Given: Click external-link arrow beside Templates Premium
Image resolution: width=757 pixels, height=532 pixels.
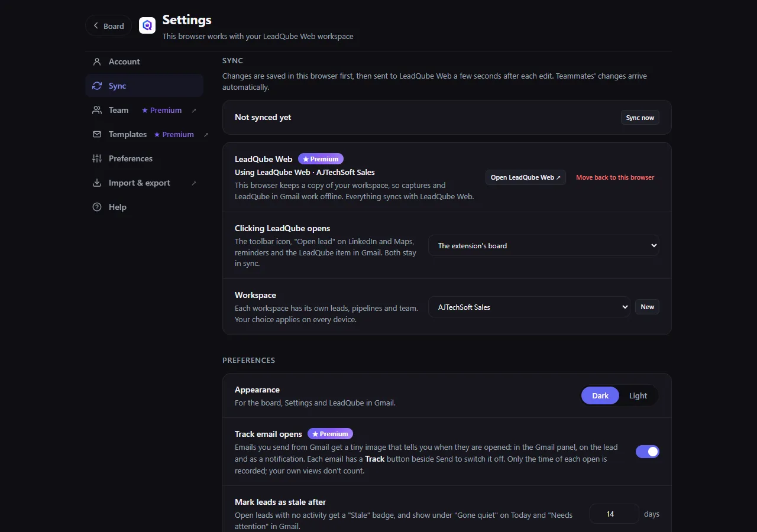Looking at the screenshot, I should tap(206, 135).
